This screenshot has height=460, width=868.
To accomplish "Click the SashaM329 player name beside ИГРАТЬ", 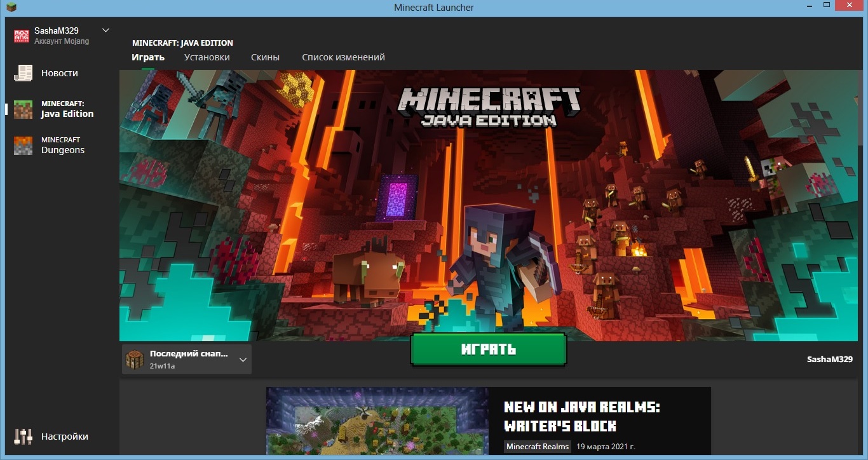I will click(x=830, y=360).
